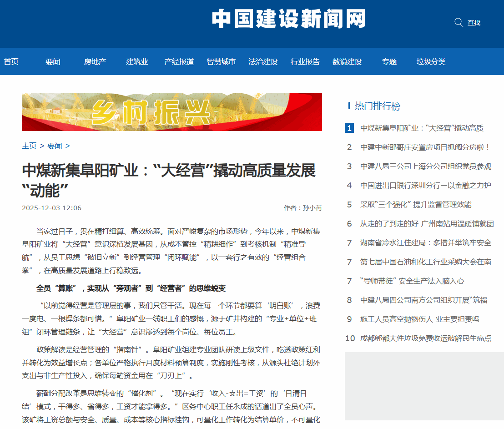Click the 查找 search text
The width and height of the screenshot is (504, 429).
474,23
